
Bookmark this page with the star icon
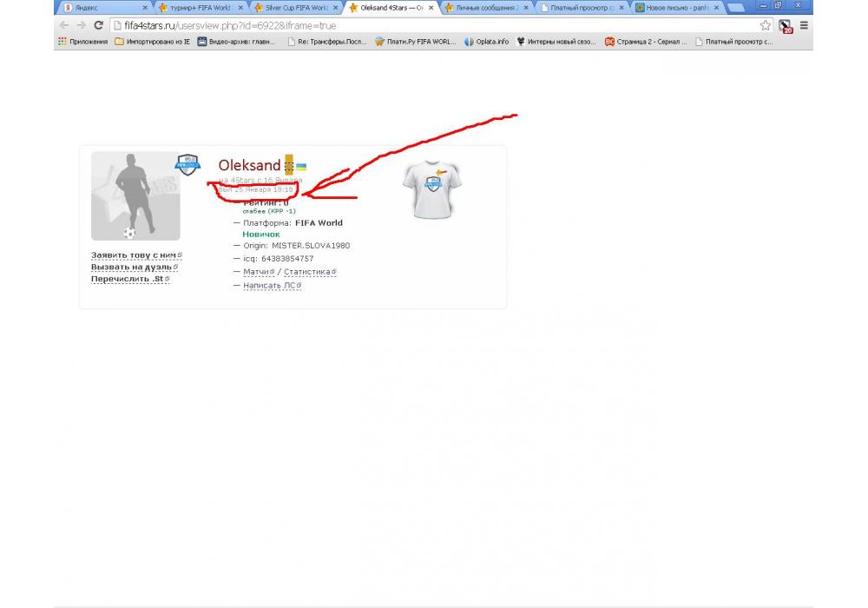pos(765,25)
